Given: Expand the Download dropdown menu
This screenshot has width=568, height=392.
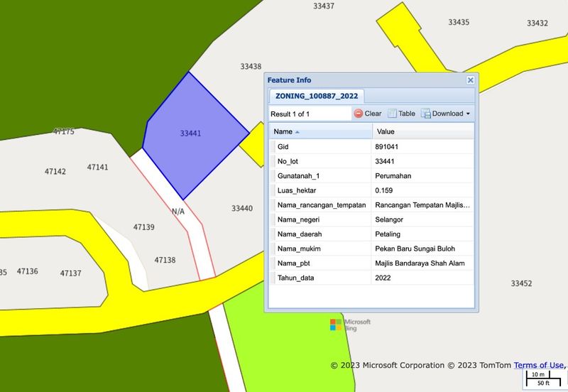Looking at the screenshot, I should click(x=446, y=114).
